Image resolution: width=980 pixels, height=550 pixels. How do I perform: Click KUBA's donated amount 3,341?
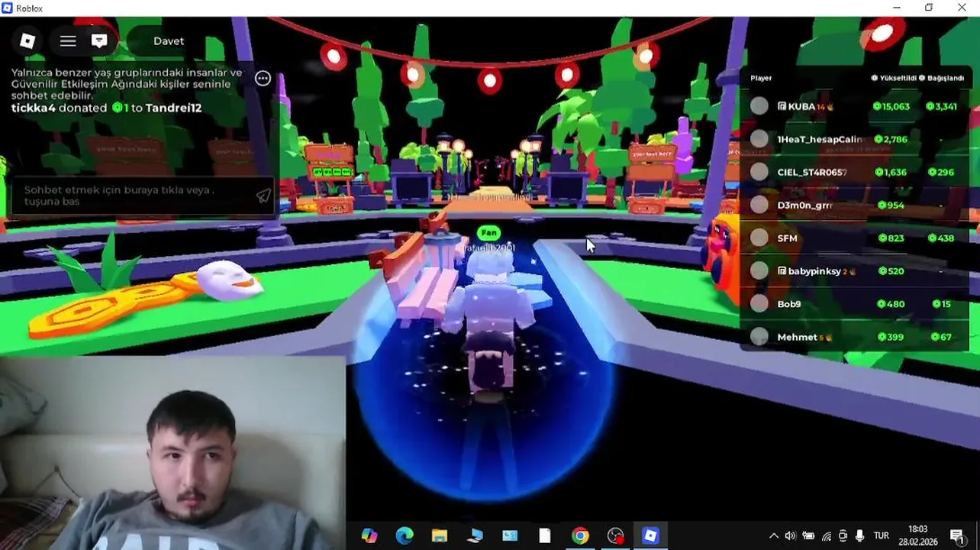click(x=941, y=106)
